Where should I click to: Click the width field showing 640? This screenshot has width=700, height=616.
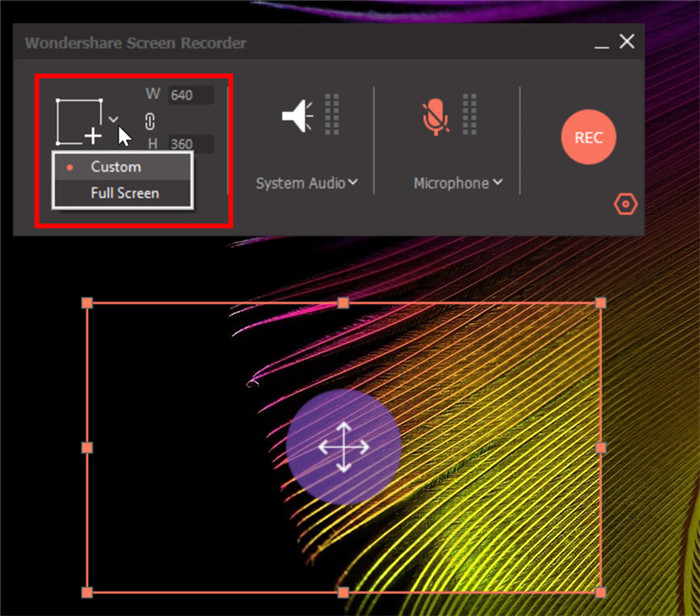(191, 95)
